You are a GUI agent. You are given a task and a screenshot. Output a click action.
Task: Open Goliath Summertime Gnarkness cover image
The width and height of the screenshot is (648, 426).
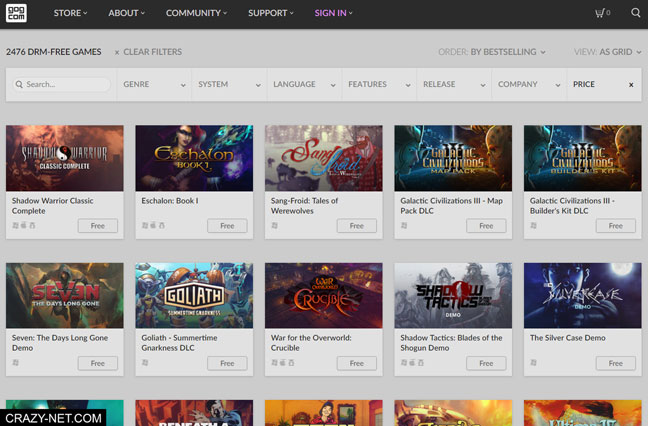pos(194,295)
